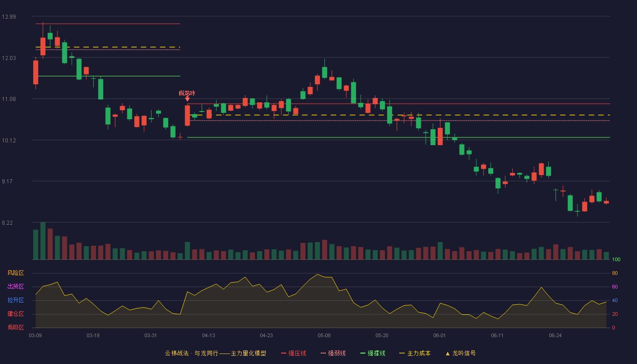Toggle the 主力成本 legend entry
Screen dimensions: 637x364
click(415, 353)
